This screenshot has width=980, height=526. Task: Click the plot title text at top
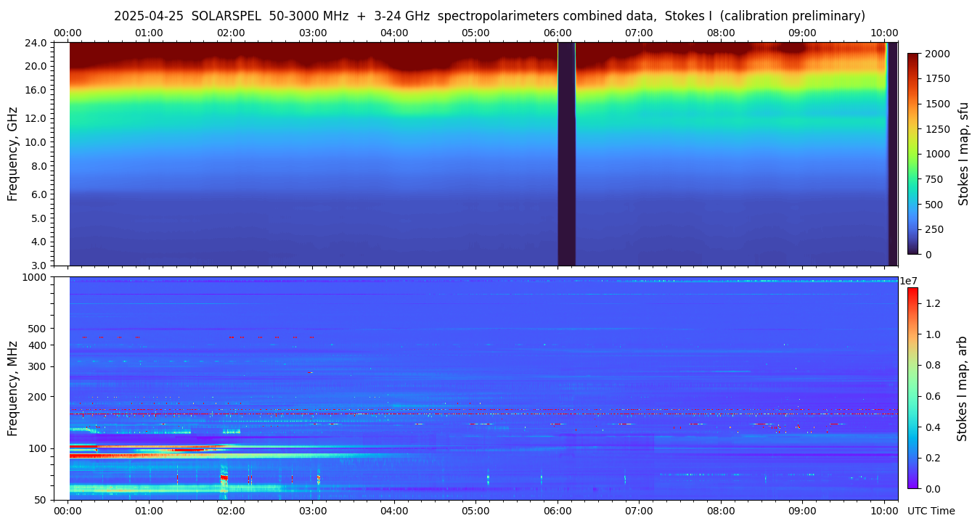pyautogui.click(x=489, y=16)
